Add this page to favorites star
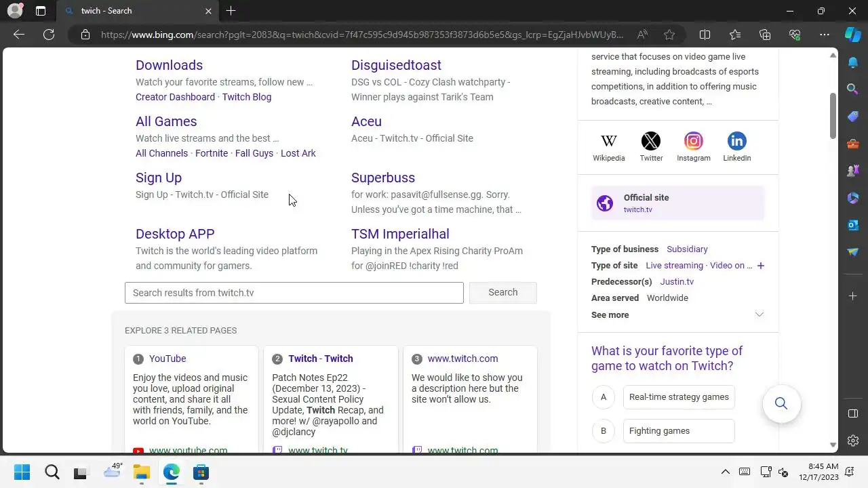This screenshot has width=868, height=488. click(670, 35)
